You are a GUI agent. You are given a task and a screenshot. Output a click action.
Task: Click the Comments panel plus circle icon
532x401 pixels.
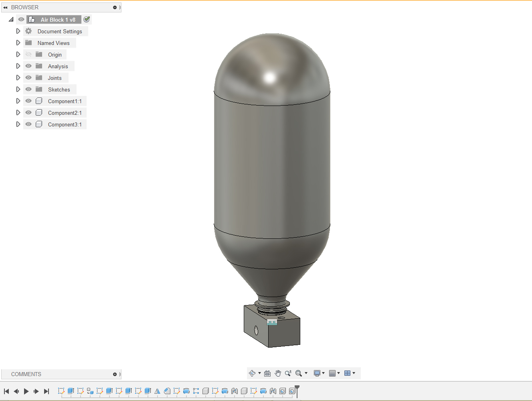click(x=115, y=375)
